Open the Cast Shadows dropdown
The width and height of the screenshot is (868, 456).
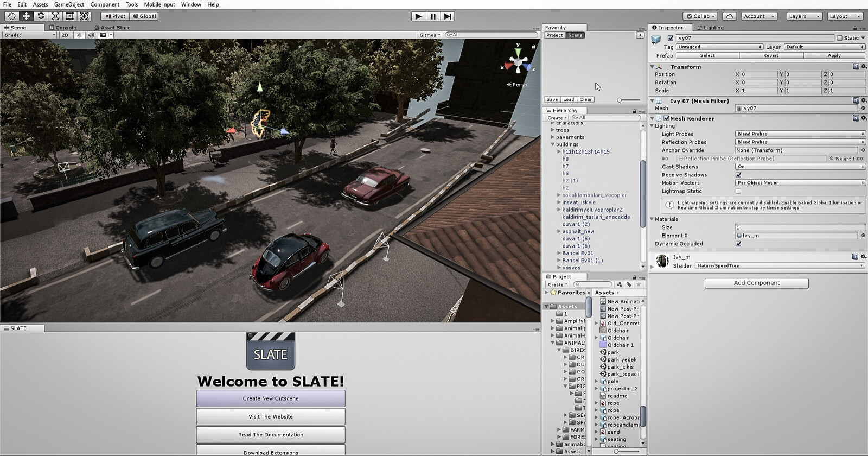[800, 167]
